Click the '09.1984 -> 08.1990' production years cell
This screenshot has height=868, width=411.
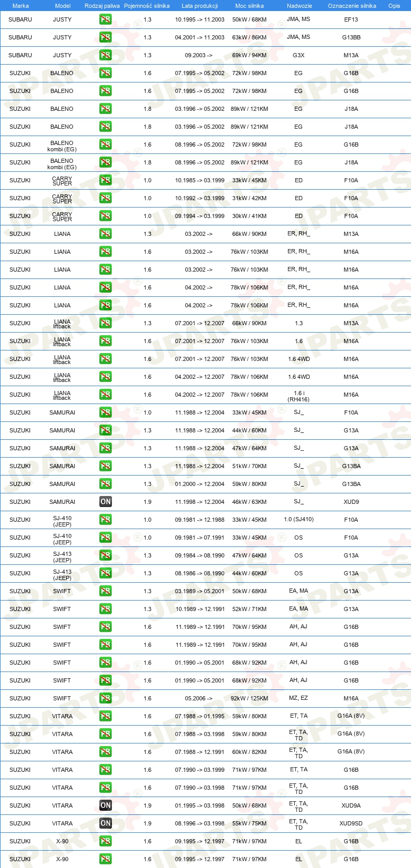tap(200, 555)
